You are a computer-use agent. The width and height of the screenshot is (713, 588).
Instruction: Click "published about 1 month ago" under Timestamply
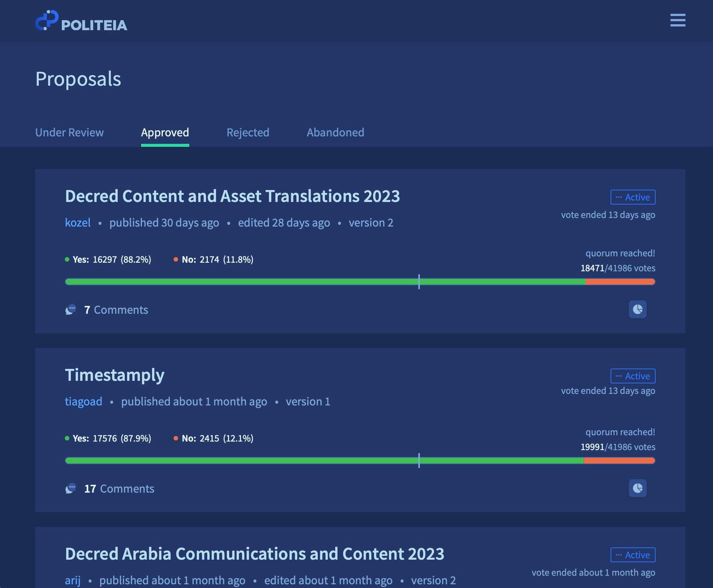coord(194,401)
